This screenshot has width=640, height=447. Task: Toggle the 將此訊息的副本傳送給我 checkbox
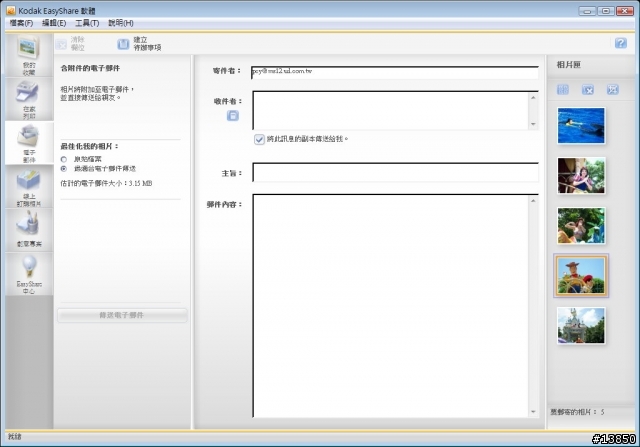[x=259, y=139]
